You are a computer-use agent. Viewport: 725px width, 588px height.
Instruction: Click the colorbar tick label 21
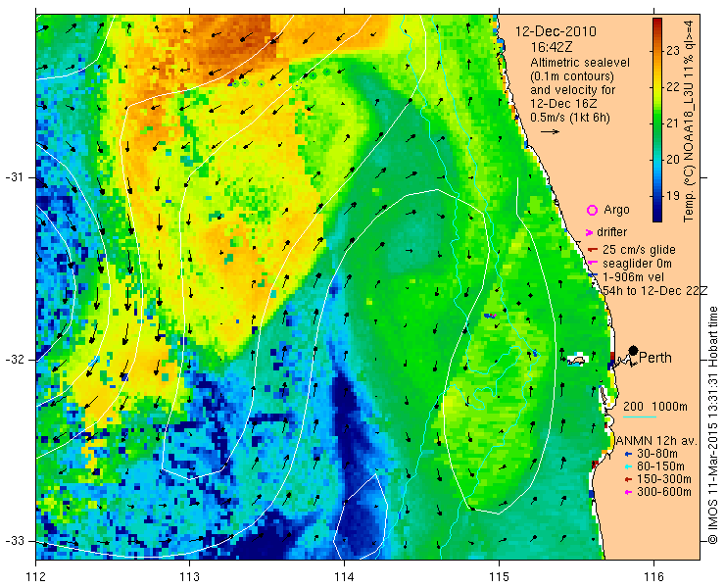673,123
